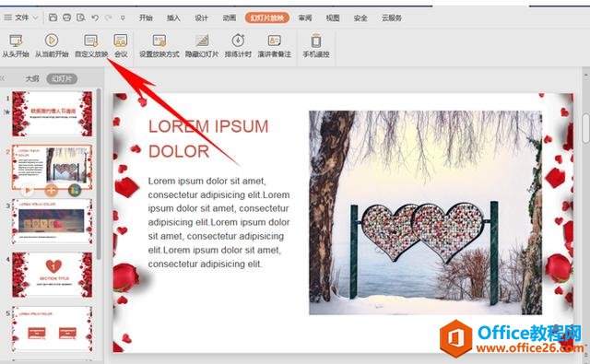Click 隐藏幻灯片 hide slide icon
Viewport: 590px width, 364px height.
[202, 41]
